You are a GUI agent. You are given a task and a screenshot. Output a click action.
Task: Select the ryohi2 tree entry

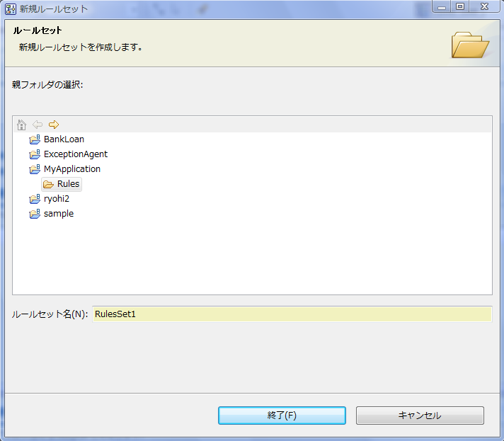coord(56,199)
